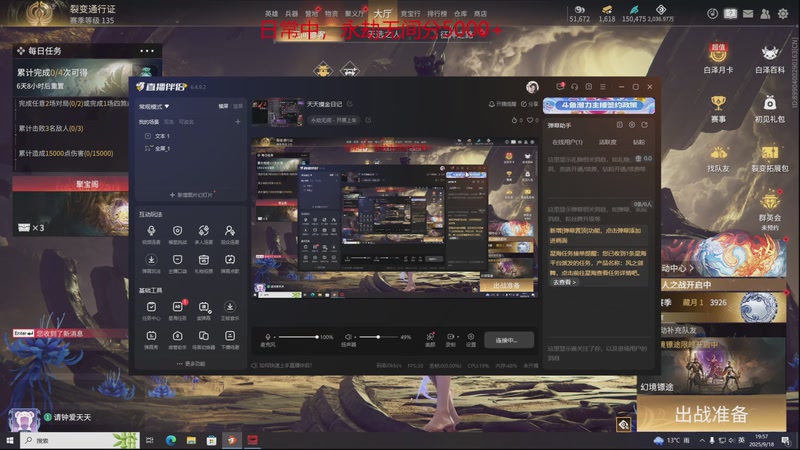Click the headset support icon in streaming app title bar
This screenshot has height=450, width=800.
[574, 87]
